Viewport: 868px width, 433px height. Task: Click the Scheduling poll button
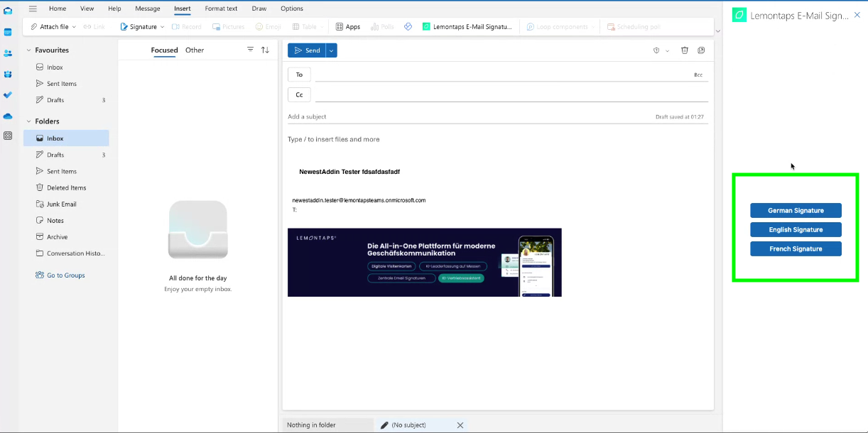pyautogui.click(x=634, y=27)
